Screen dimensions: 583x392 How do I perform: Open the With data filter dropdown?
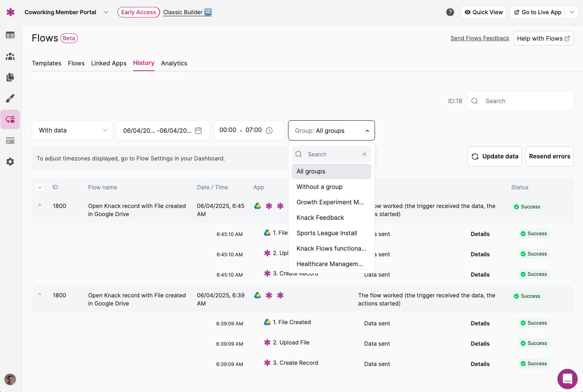click(x=72, y=130)
